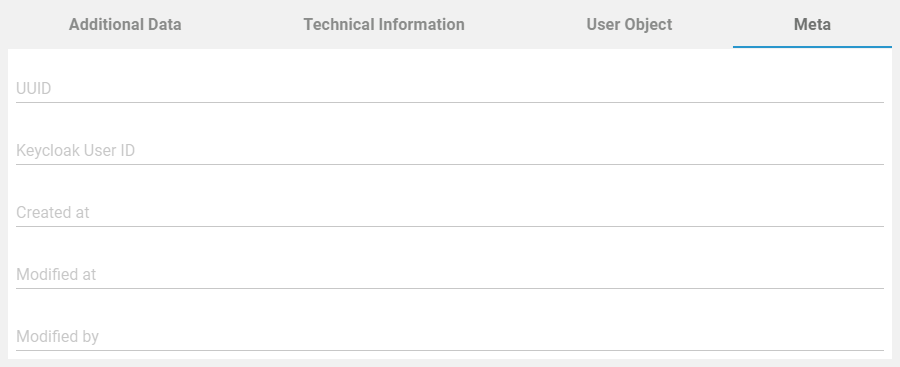
Task: Click the Modified by placeholder label
Action: tap(57, 337)
